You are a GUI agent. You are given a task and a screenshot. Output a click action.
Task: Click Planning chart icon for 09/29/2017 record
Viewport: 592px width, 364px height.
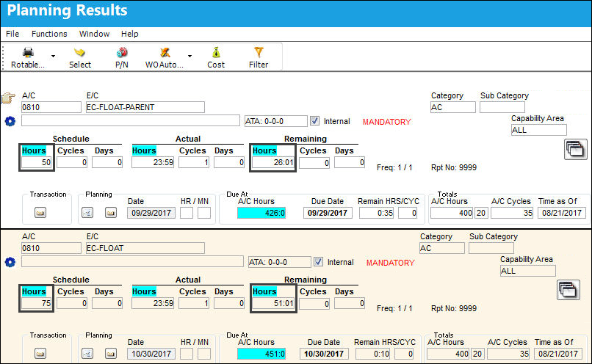[x=87, y=213]
